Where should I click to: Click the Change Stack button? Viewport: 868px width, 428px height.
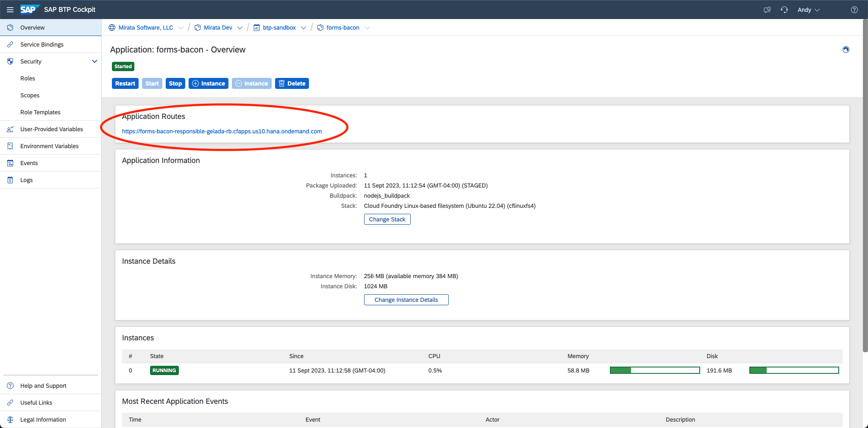pyautogui.click(x=387, y=219)
